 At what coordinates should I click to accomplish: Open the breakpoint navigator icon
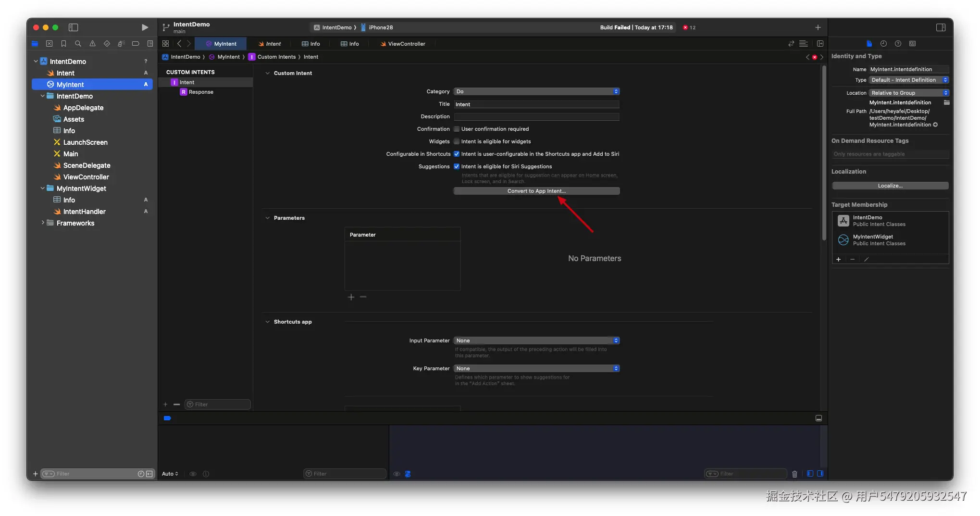136,44
